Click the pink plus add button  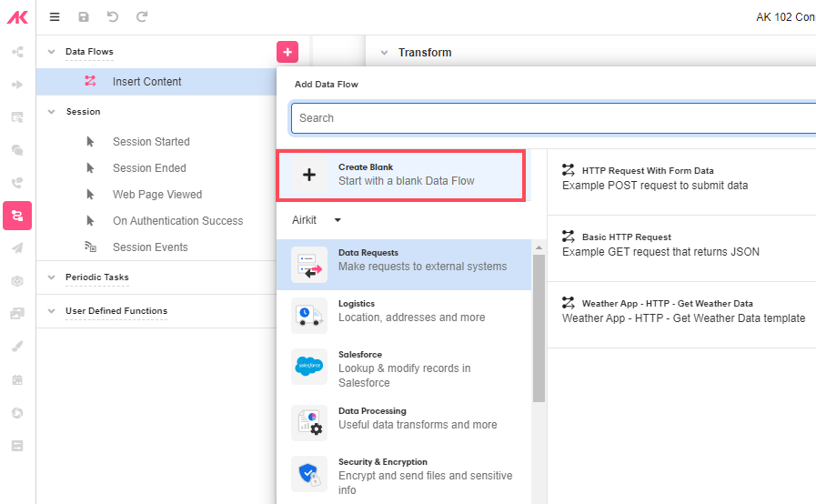(x=287, y=52)
